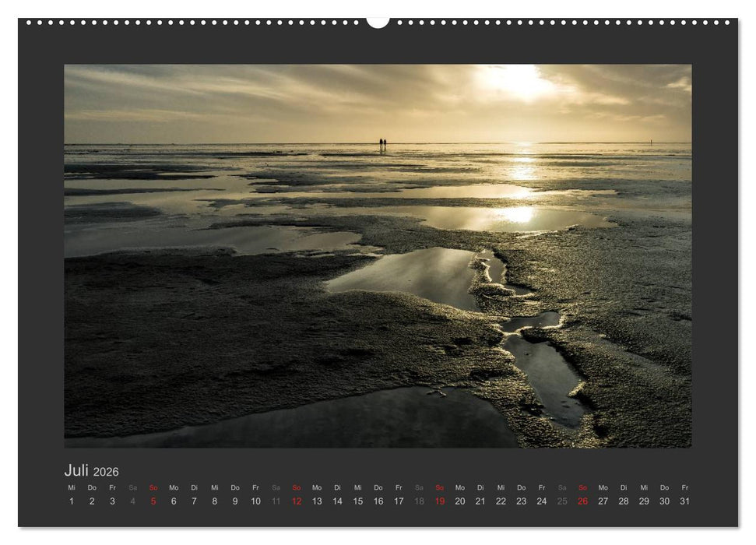Click the two people silhouettes on the horizon
Image resolution: width=756 pixels, height=545 pixels.
click(x=383, y=140)
